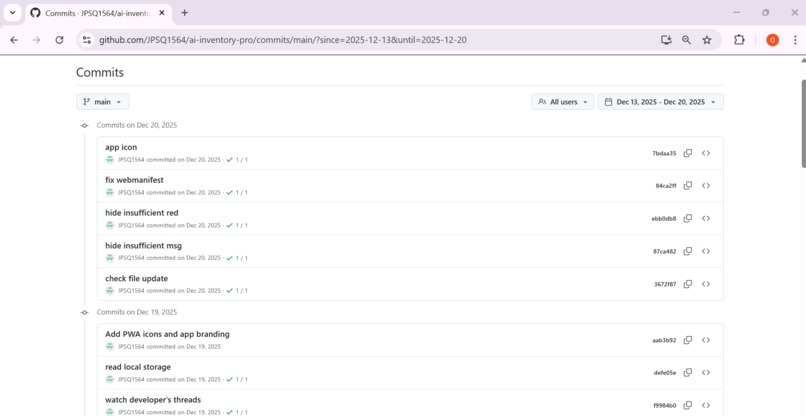
Task: Click commit hash aab3b92
Action: 664,340
